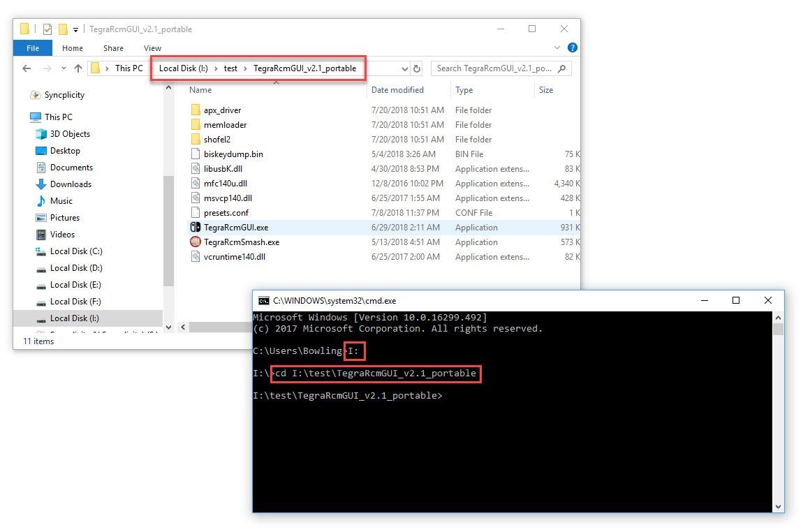
Task: Select Local Disk (I:) in navigation pane
Action: coord(88,318)
